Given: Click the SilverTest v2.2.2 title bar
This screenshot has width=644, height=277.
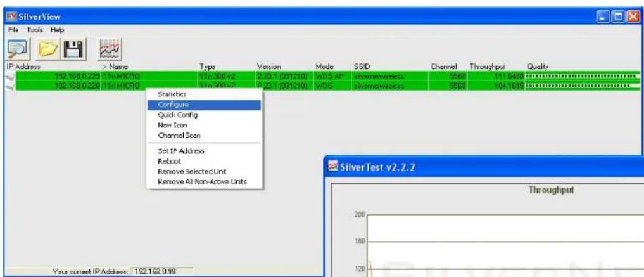Looking at the screenshot, I should pos(484,167).
